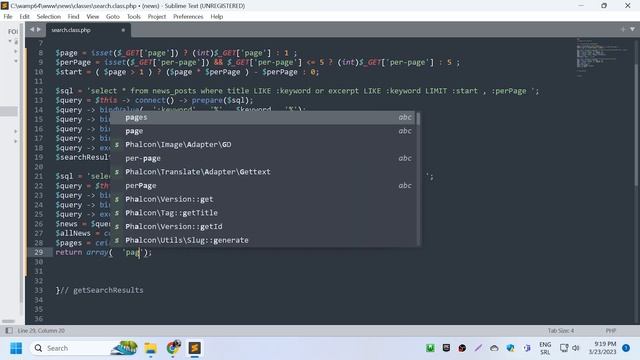Toggle the sidebar using status bar icon
This screenshot has width=640, height=360.
[9, 331]
